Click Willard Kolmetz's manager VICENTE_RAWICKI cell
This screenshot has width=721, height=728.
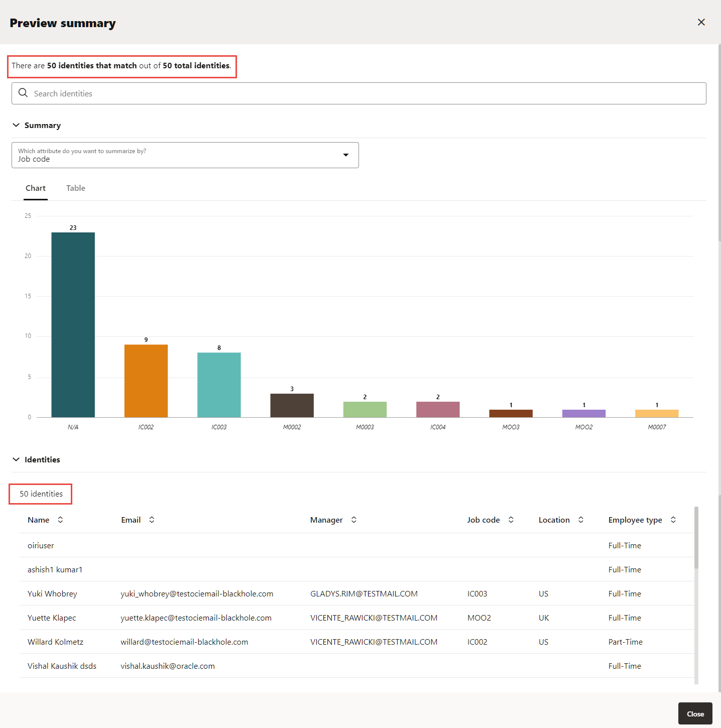(x=374, y=642)
